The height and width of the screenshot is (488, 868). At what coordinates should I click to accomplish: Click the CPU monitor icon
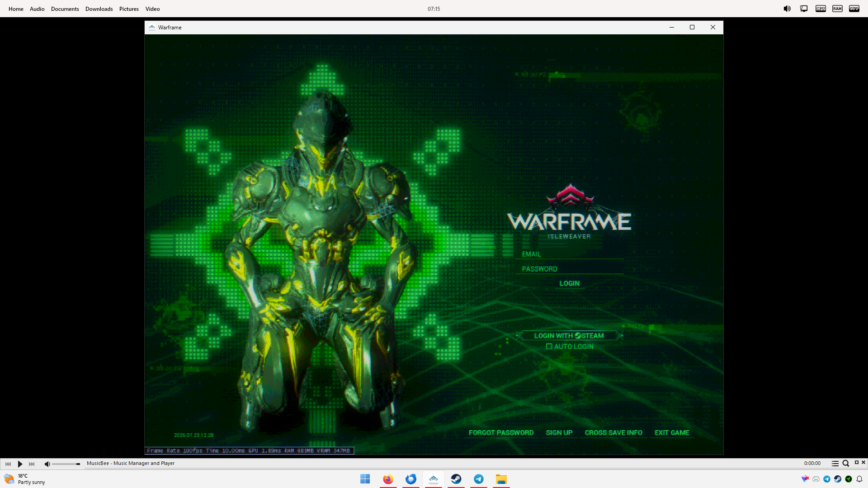[821, 9]
